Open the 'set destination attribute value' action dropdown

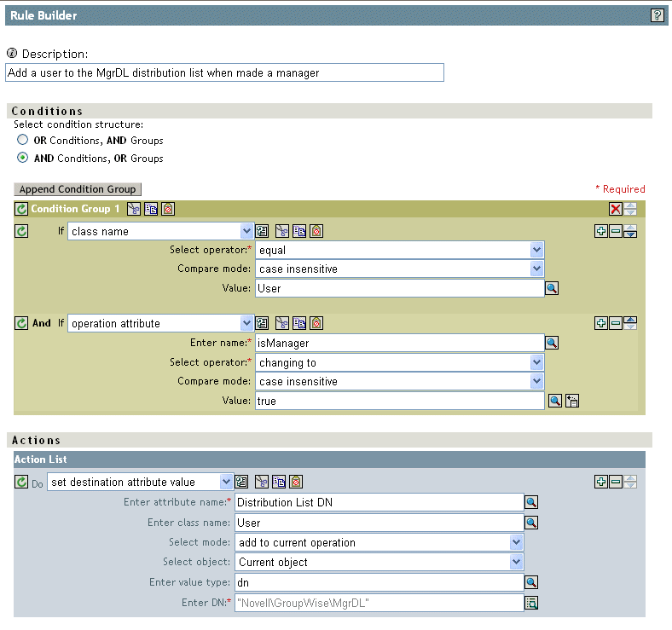click(x=226, y=482)
